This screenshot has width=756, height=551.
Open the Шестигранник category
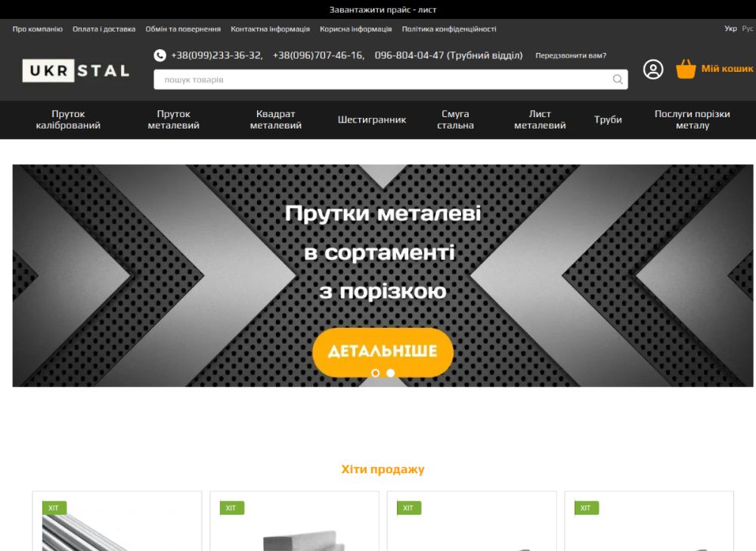372,119
